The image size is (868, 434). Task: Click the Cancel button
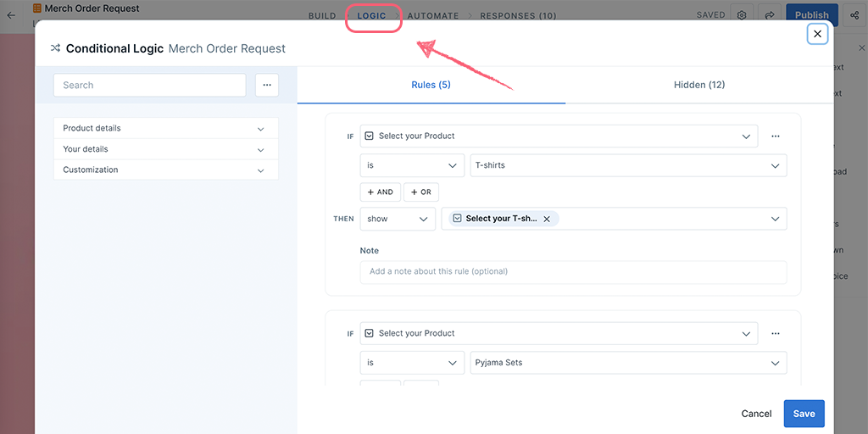pos(756,414)
